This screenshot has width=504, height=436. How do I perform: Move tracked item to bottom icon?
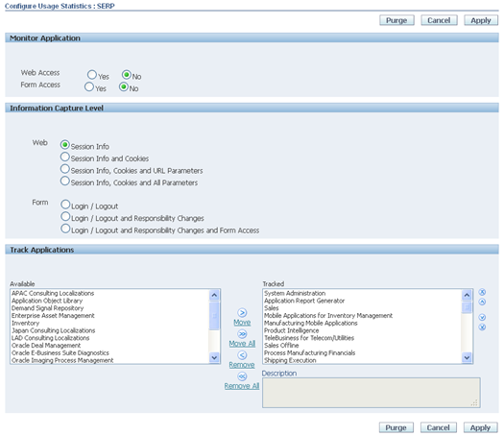click(482, 327)
